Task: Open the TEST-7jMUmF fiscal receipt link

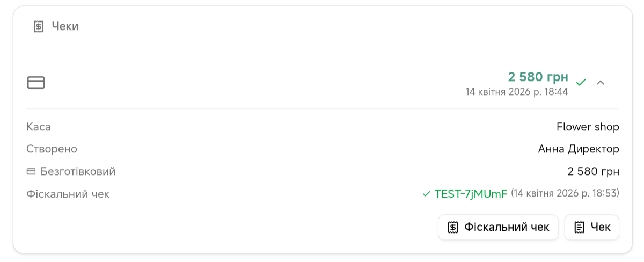Action: click(x=471, y=194)
